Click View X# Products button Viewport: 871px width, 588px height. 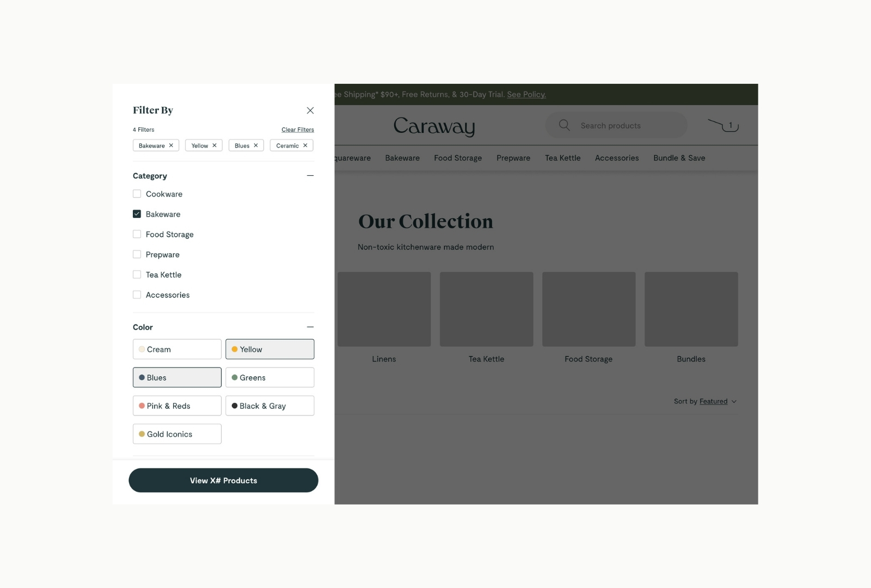(x=223, y=480)
